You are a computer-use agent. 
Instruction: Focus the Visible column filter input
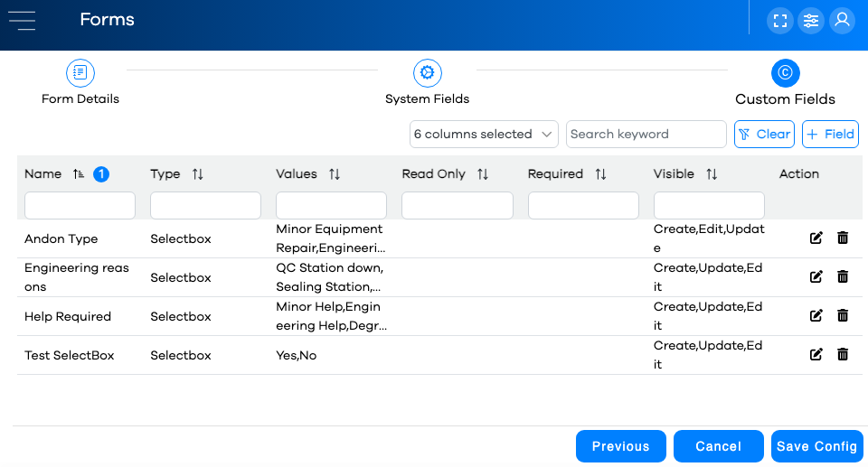pyautogui.click(x=709, y=205)
